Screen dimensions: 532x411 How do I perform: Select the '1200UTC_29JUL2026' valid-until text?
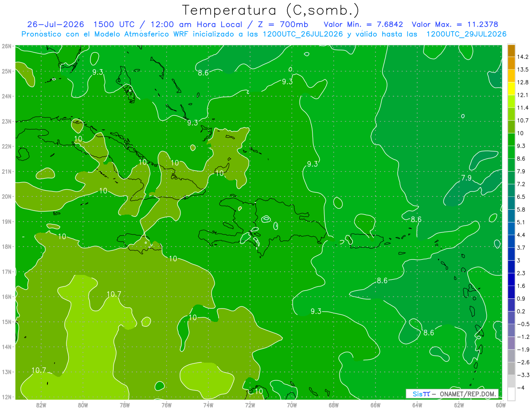466,34
